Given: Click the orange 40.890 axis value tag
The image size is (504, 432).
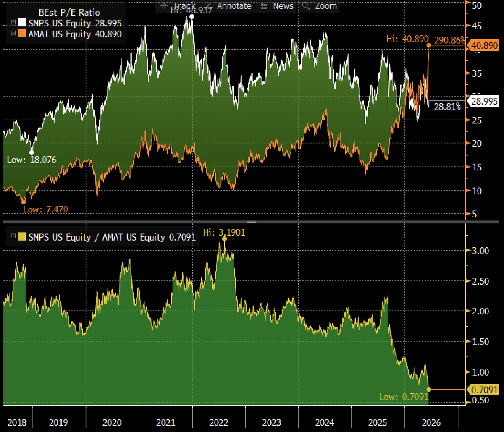Looking at the screenshot, I should [483, 46].
